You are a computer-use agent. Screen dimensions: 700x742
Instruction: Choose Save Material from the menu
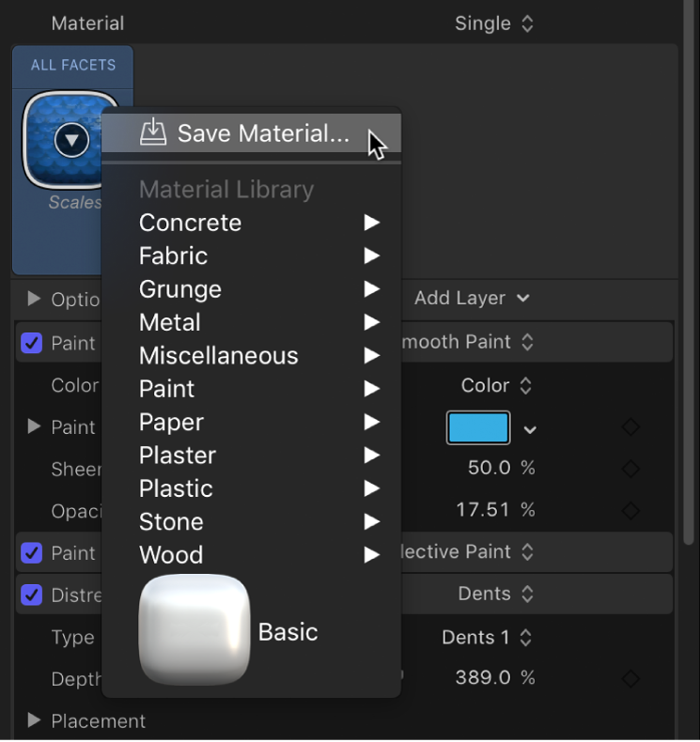click(262, 133)
